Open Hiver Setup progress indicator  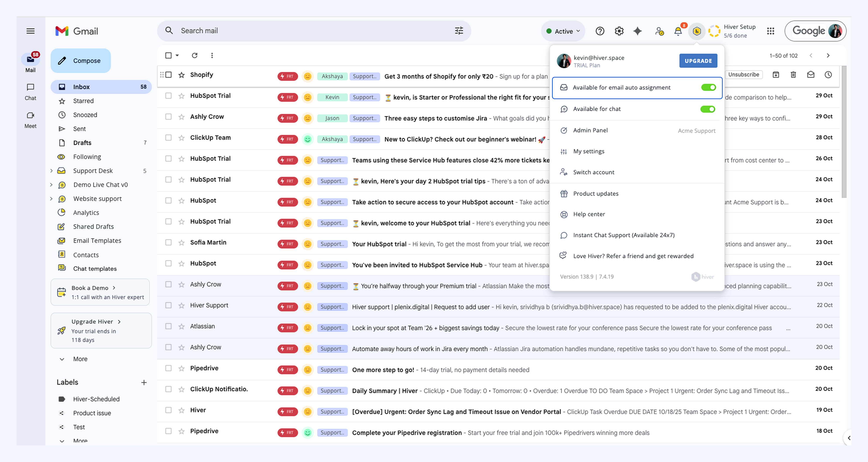tap(732, 31)
